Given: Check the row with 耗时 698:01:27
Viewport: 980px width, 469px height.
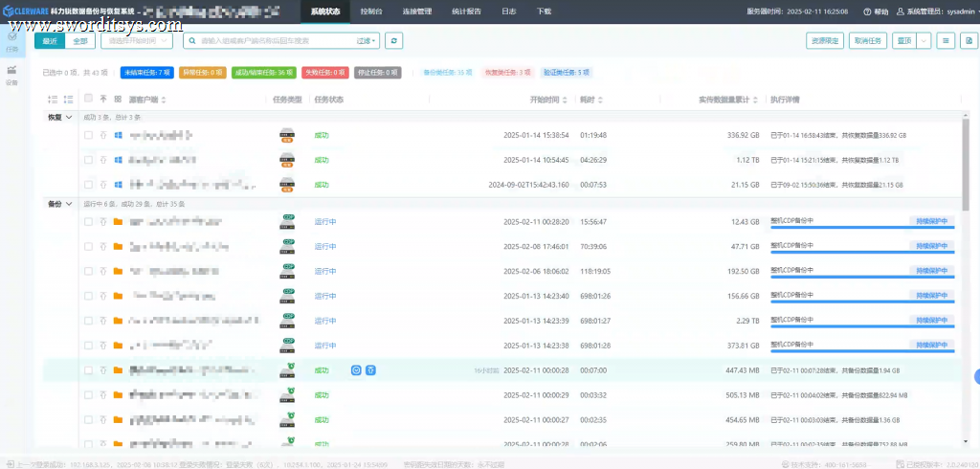Looking at the screenshot, I should 88,321.
